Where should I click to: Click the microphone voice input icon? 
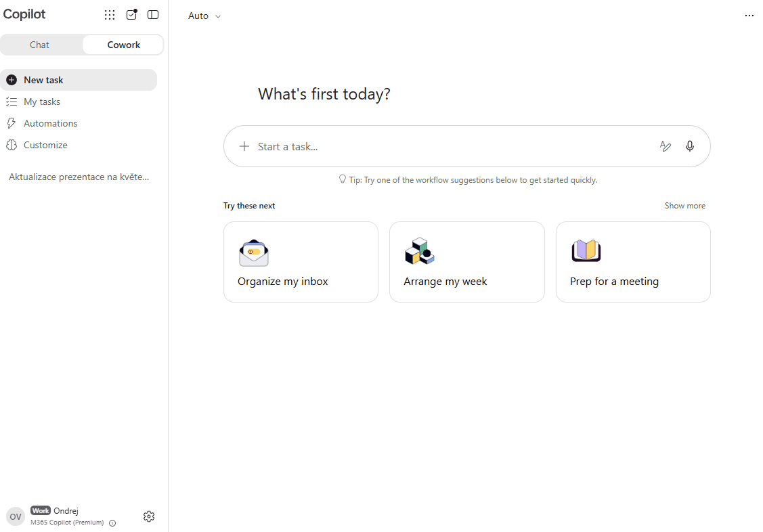tap(689, 146)
